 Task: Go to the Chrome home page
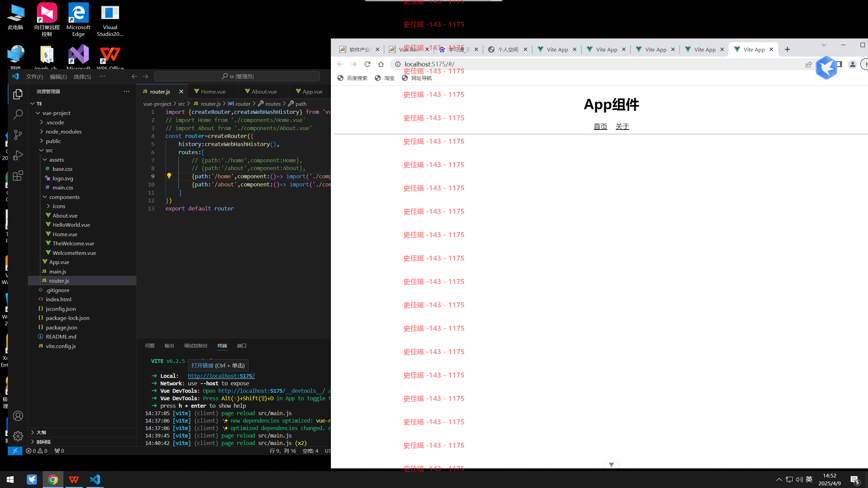[x=381, y=64]
